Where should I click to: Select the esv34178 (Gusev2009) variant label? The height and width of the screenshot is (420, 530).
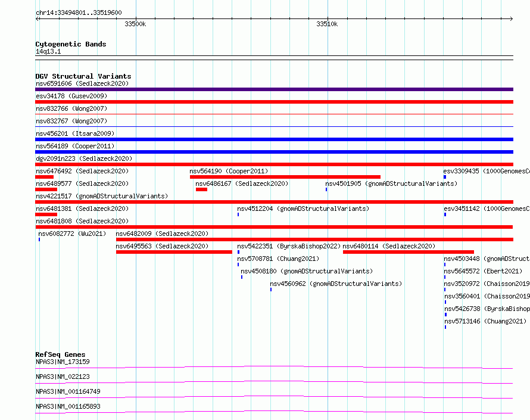tap(71, 96)
